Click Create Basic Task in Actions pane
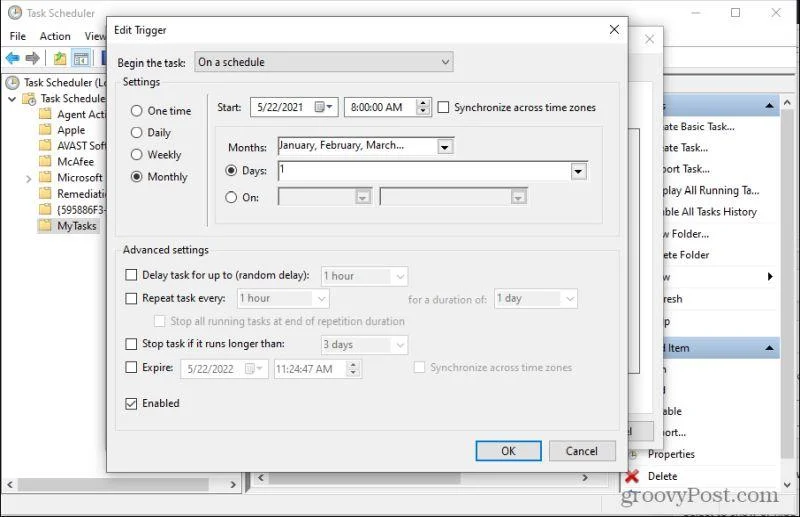Image resolution: width=800 pixels, height=517 pixels. click(699, 127)
